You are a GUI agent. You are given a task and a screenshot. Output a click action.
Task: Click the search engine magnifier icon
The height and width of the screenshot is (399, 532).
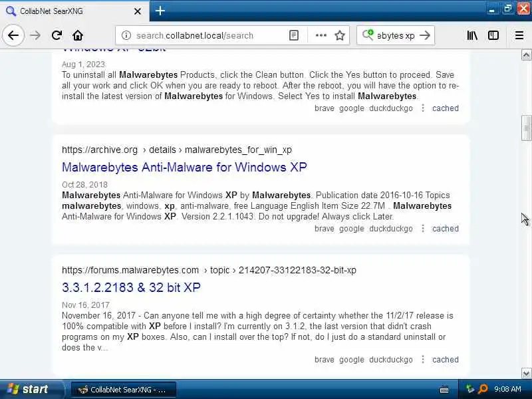click(368, 35)
